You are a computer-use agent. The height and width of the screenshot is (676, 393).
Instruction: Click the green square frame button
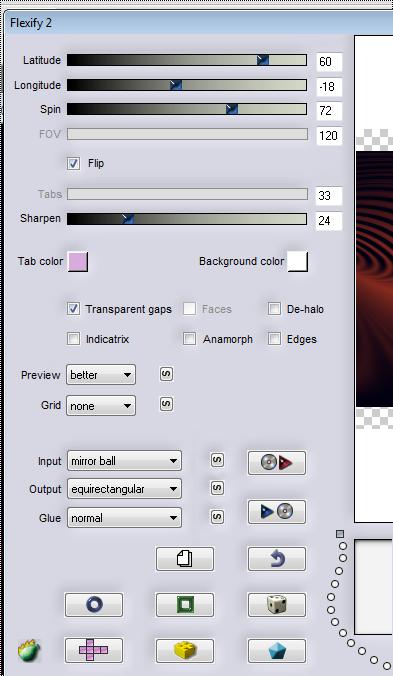185,605
